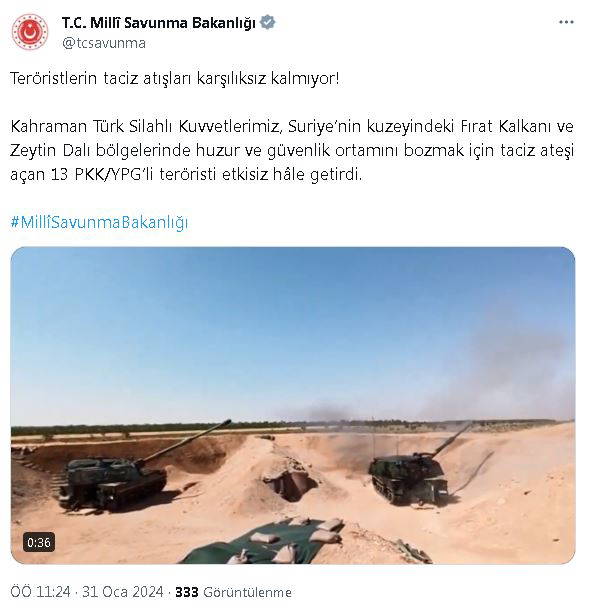The image size is (591, 608).
Task: Open the #MillîSavunmaBakanlığı hashtag
Action: tap(99, 223)
